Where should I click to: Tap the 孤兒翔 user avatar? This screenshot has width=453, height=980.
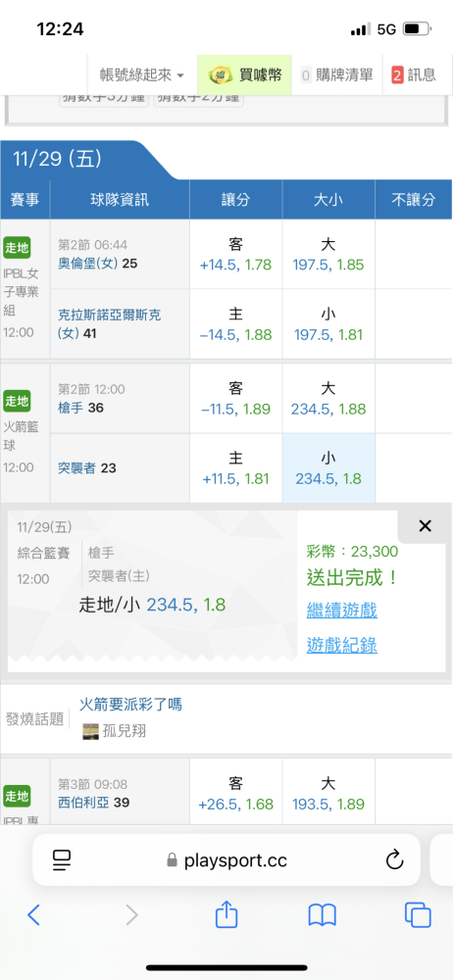click(x=91, y=731)
